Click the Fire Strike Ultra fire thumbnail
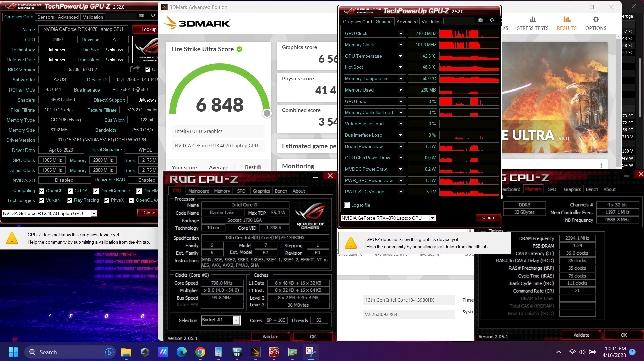The height and width of the screenshot is (361, 644). pos(555,97)
